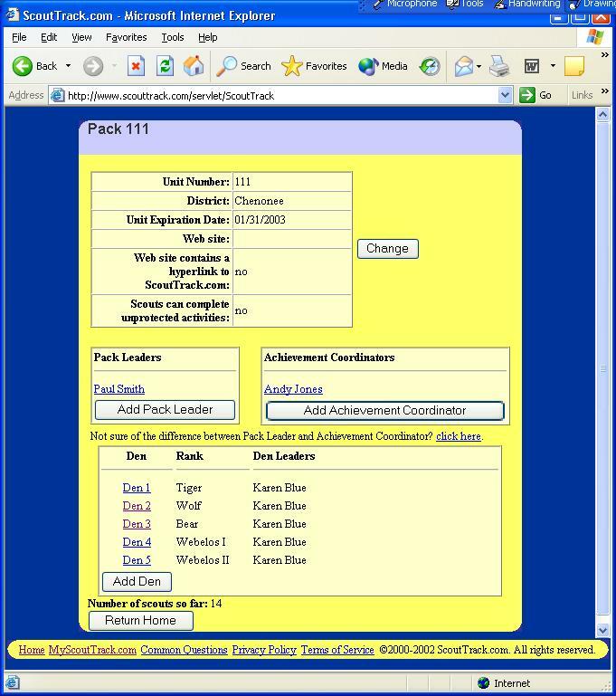Open the Privacy Policy link

click(x=264, y=650)
